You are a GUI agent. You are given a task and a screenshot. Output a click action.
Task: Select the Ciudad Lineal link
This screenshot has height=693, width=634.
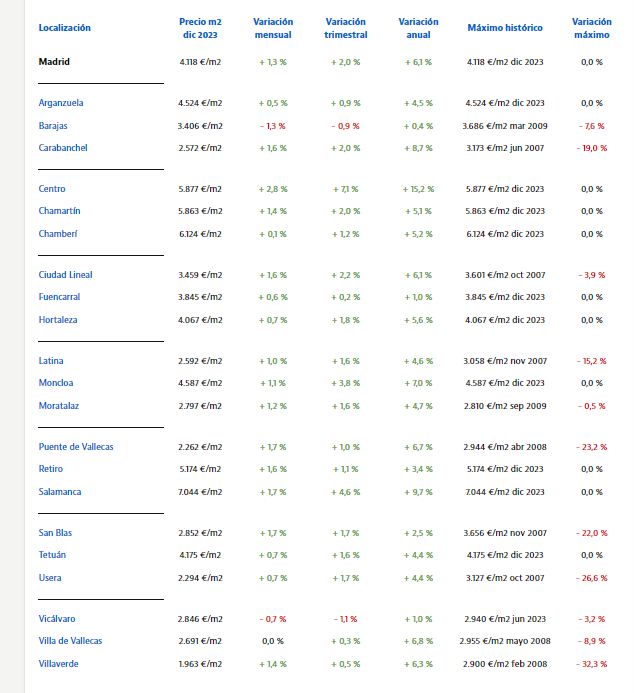coord(65,275)
